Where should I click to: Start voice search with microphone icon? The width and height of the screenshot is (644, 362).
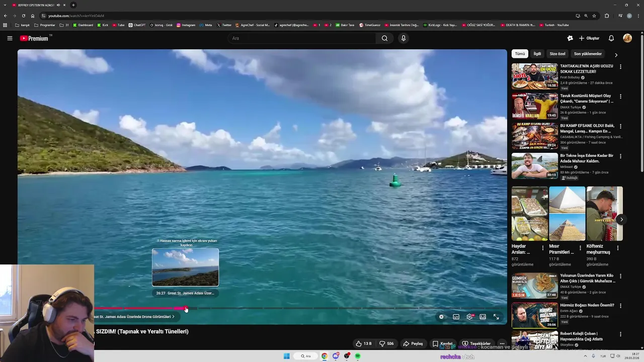click(x=403, y=38)
